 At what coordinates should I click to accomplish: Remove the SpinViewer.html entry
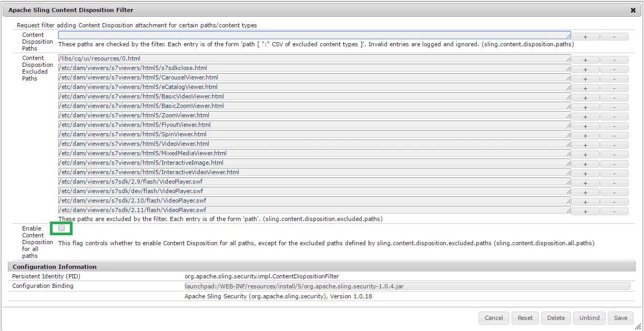pos(614,136)
